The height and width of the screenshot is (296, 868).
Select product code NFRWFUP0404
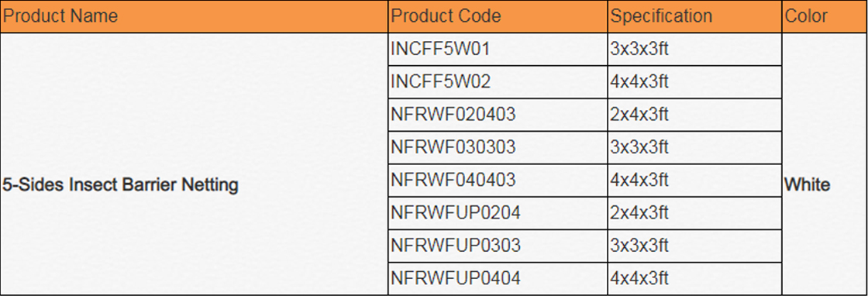click(498, 278)
